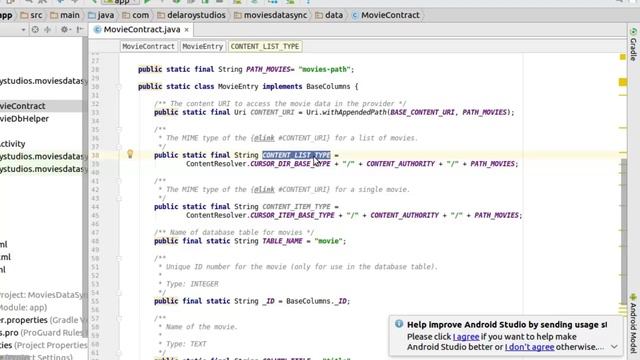640x360 pixels.
Task: Click the moviesdatasync breadcrumb folder
Action: (271, 15)
